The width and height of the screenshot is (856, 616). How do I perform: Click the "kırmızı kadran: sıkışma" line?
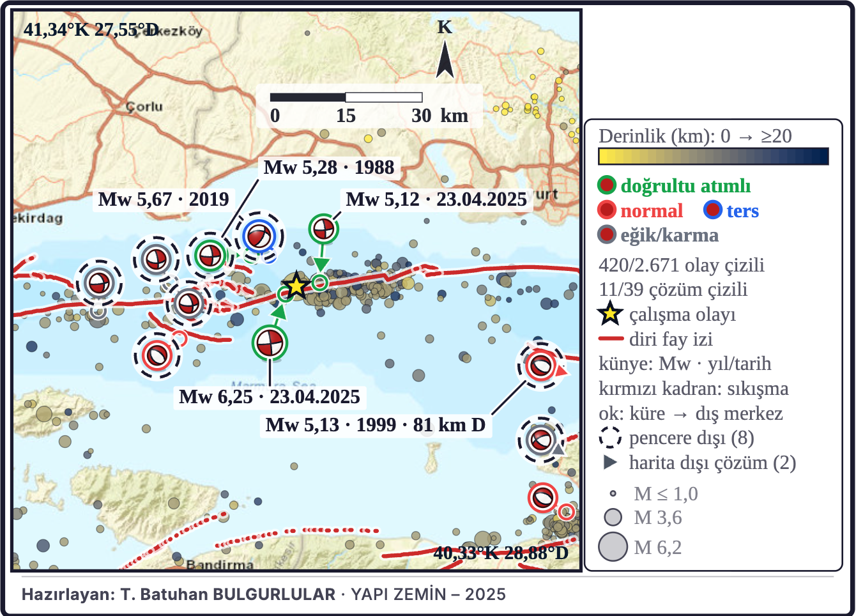694,389
